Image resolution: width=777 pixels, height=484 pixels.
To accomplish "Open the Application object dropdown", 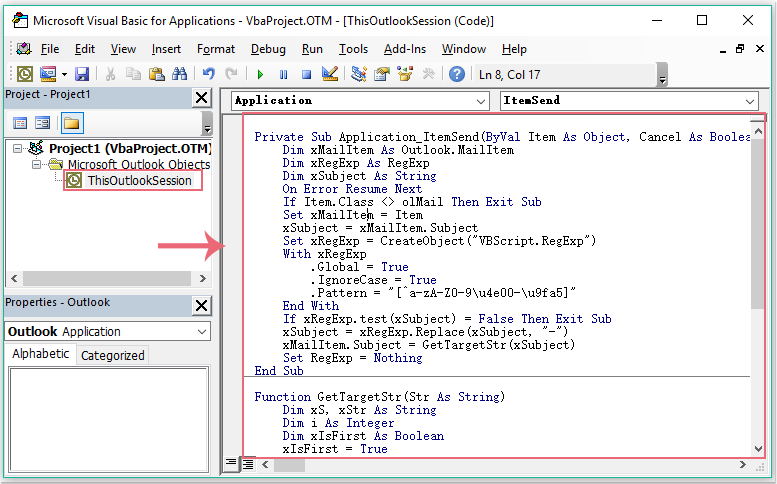I will tap(479, 101).
